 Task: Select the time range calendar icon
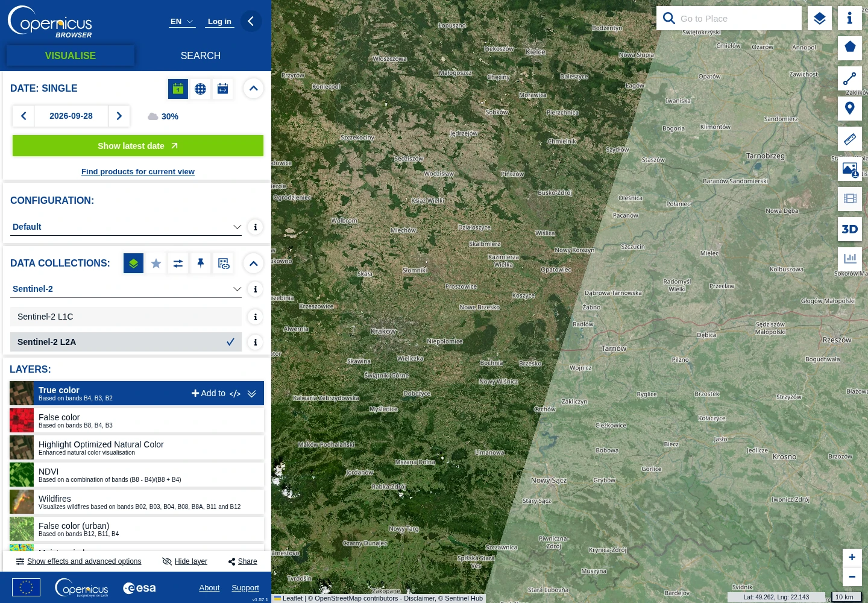pyautogui.click(x=222, y=89)
